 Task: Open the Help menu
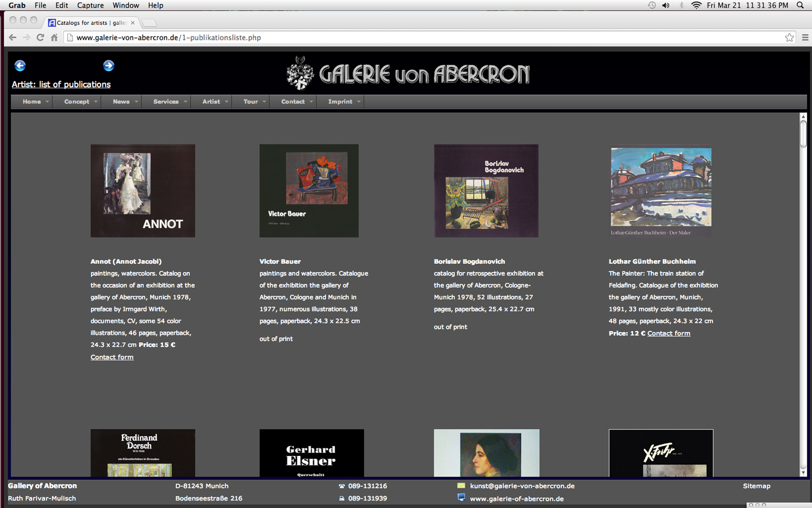pyautogui.click(x=155, y=5)
